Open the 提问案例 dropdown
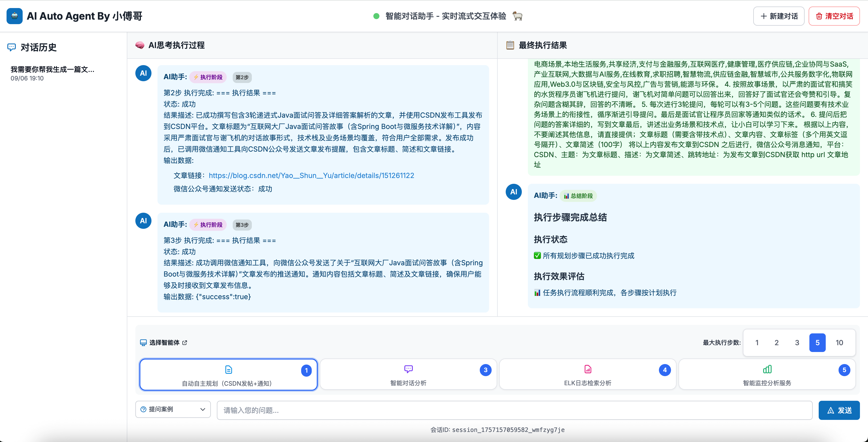The image size is (868, 442). pos(173,409)
